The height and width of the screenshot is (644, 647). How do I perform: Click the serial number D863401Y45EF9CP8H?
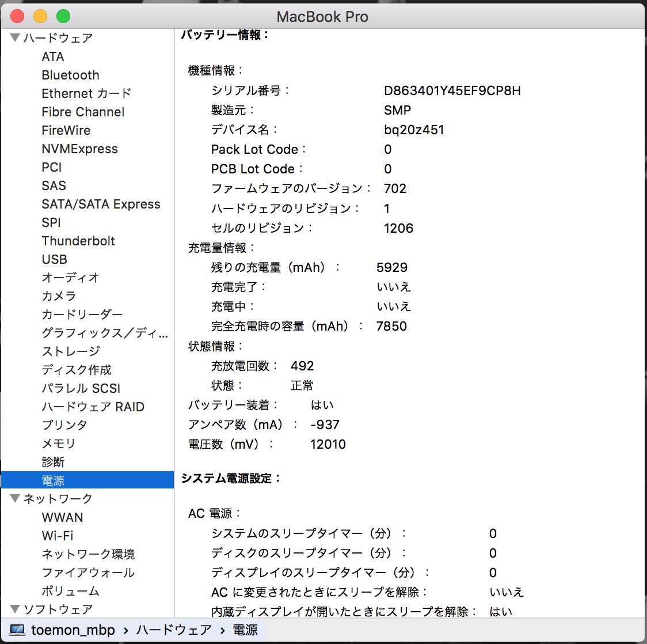452,90
